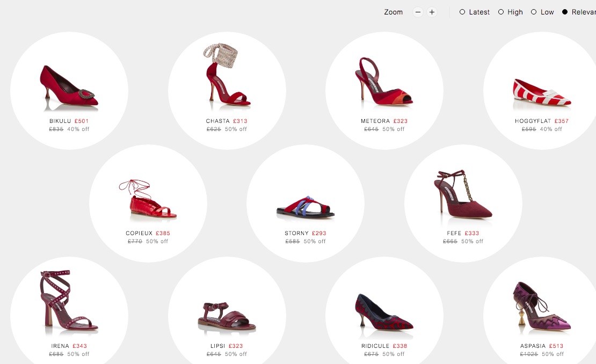Click the £343 sale price
596x364 pixels.
(x=79, y=346)
